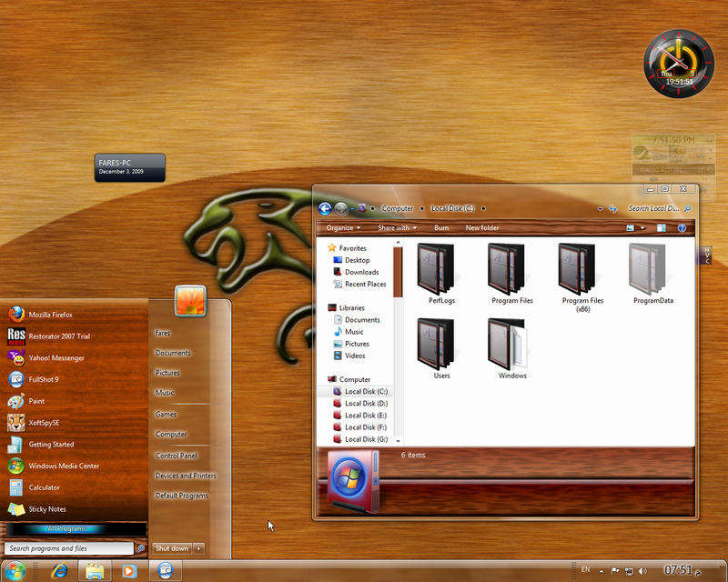
Task: Toggle the preview pane icon
Action: coord(662,228)
